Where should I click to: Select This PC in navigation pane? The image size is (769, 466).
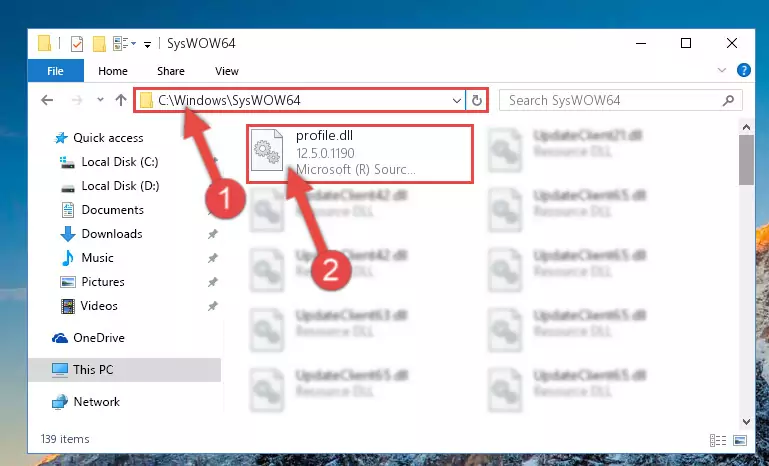point(125,370)
